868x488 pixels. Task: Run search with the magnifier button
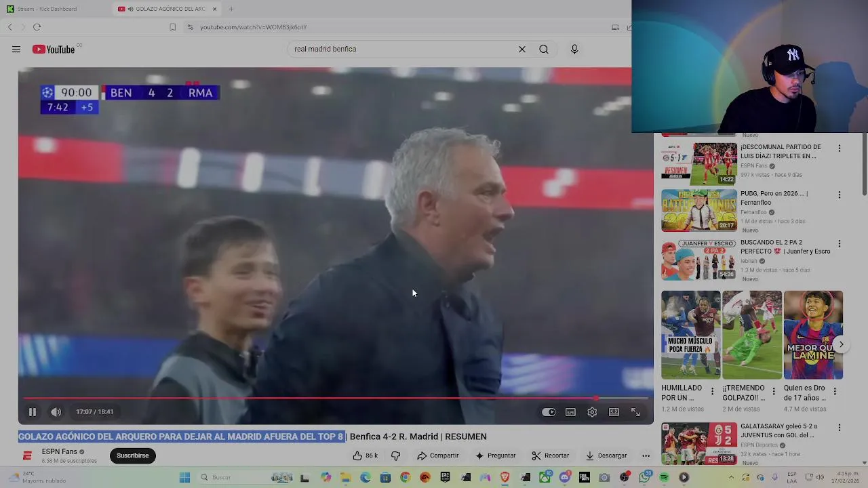pyautogui.click(x=544, y=49)
